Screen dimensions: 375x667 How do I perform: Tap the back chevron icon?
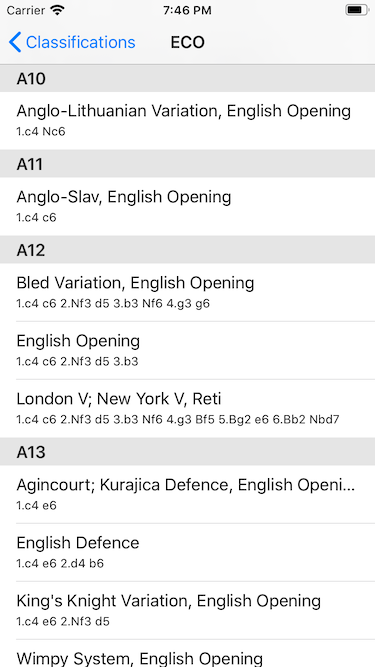tap(15, 43)
